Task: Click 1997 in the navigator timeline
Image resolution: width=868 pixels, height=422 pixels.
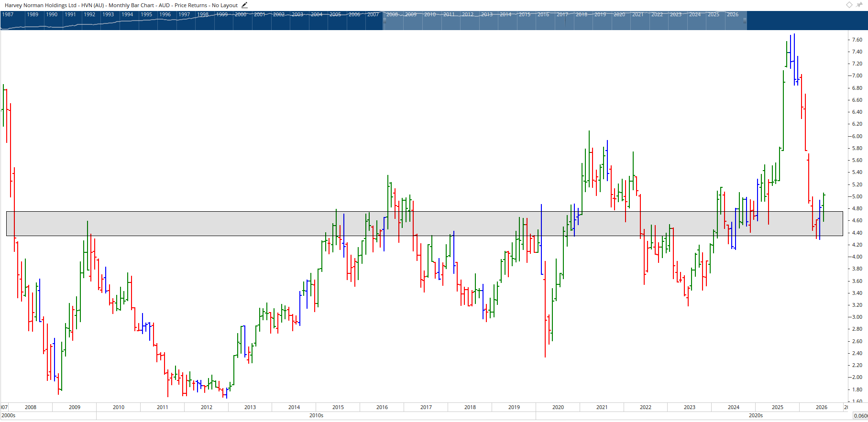Action: [184, 14]
